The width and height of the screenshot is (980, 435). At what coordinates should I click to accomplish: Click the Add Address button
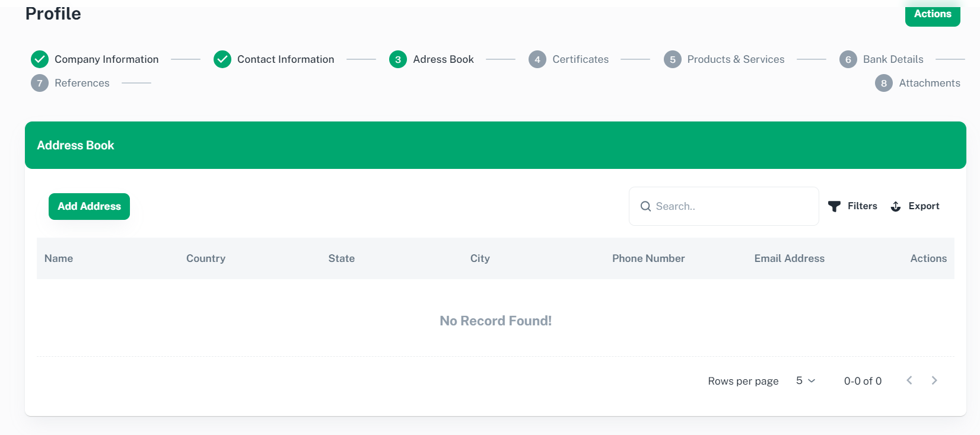click(x=89, y=206)
